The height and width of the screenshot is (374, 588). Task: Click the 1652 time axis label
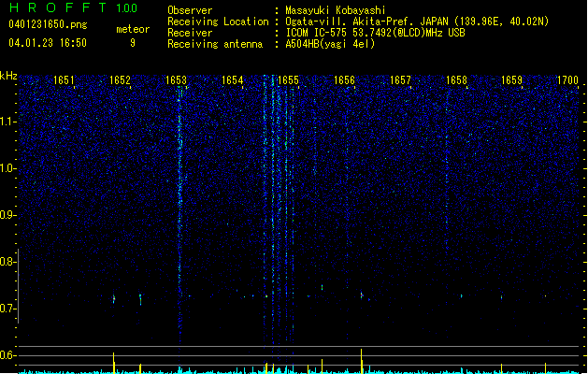pyautogui.click(x=120, y=79)
